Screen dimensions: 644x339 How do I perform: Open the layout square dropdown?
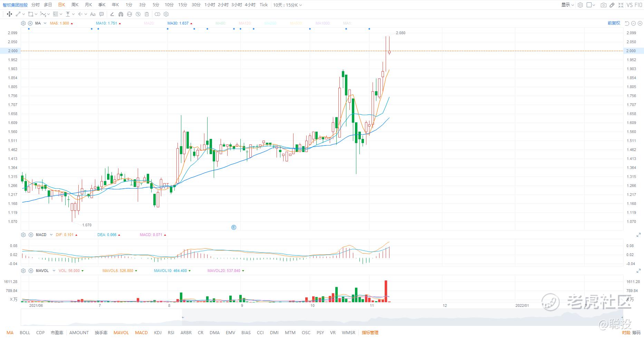click(x=591, y=5)
